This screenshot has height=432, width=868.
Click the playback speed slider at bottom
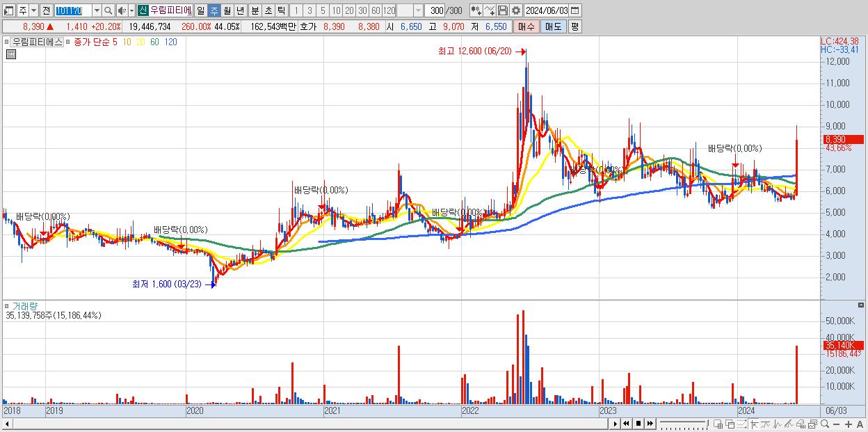click(x=684, y=424)
